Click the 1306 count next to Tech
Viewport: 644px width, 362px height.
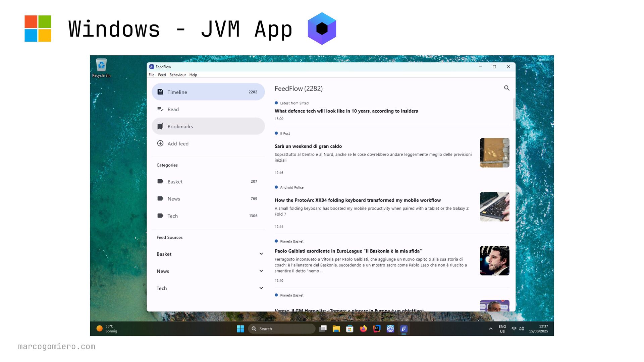pos(253,216)
